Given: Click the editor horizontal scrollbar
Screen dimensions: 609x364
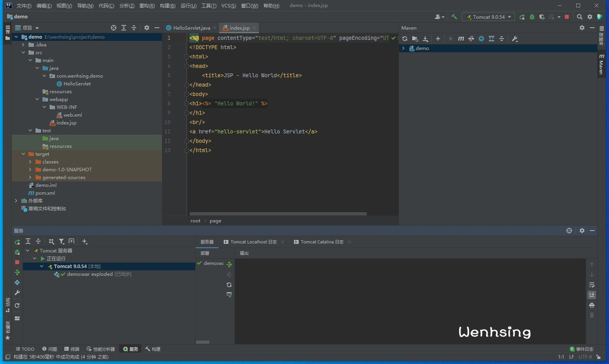Looking at the screenshot, I should [278, 214].
